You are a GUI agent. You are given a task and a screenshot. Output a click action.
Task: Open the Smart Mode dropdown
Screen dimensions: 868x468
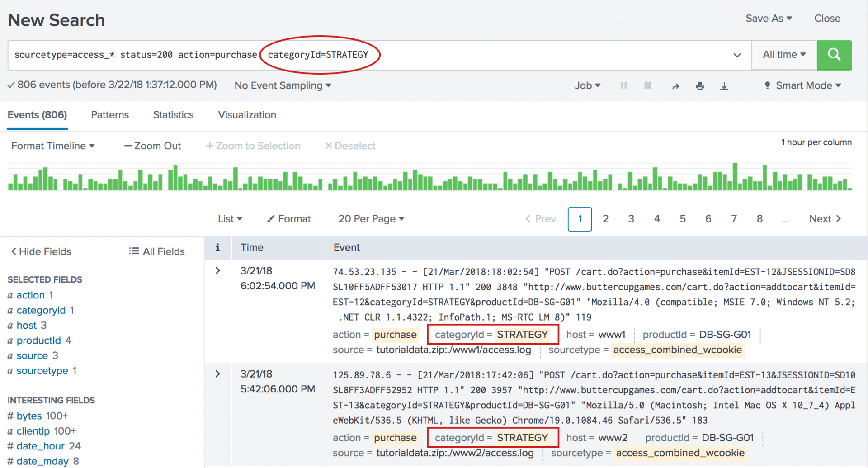pyautogui.click(x=803, y=85)
